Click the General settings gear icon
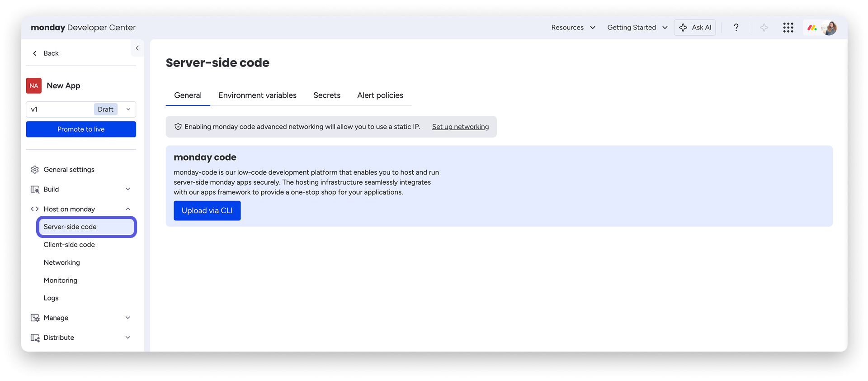Image resolution: width=868 pixels, height=381 pixels. pyautogui.click(x=35, y=170)
